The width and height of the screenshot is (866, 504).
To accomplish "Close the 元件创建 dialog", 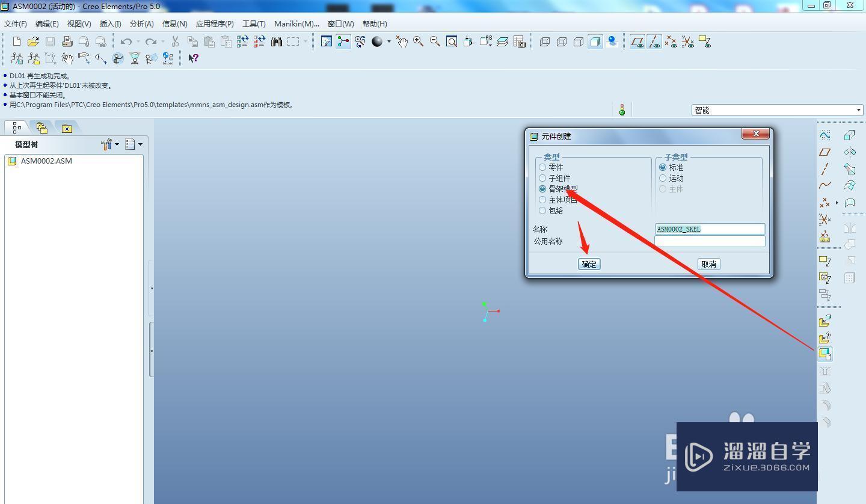I will [755, 134].
